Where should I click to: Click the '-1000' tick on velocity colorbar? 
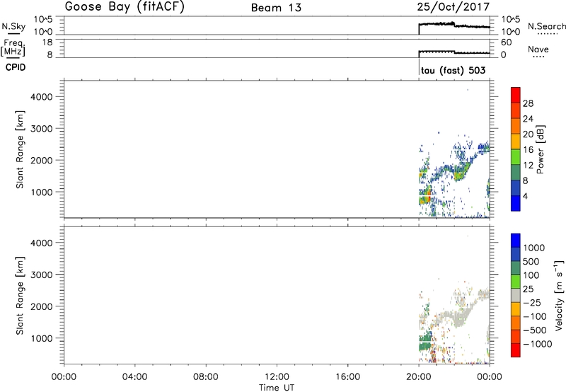tap(537, 344)
